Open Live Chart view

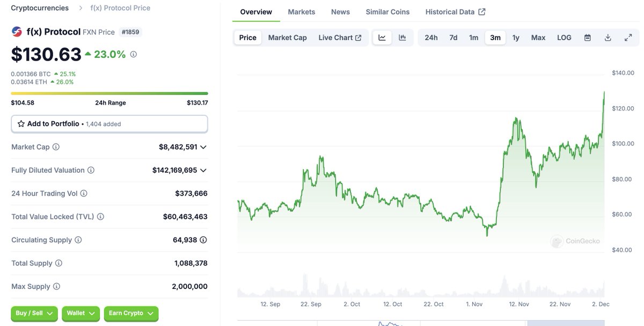pos(340,38)
